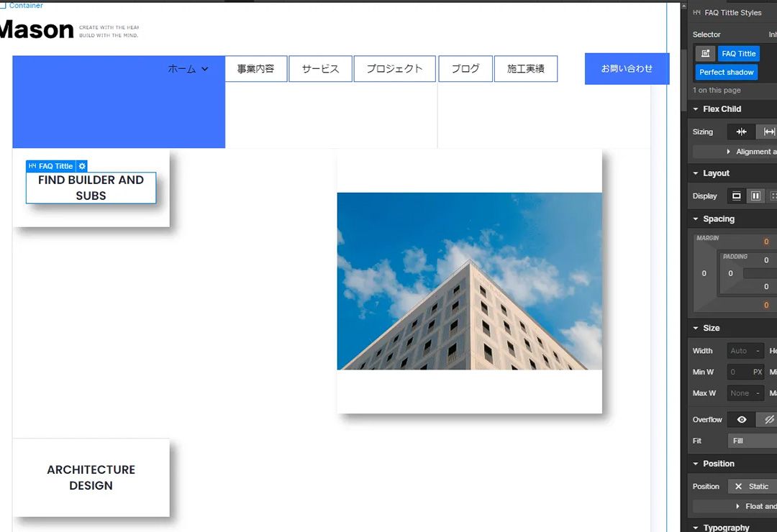This screenshot has height=532, width=777.
Task: Expand the Float and clear options
Action: coord(738,506)
